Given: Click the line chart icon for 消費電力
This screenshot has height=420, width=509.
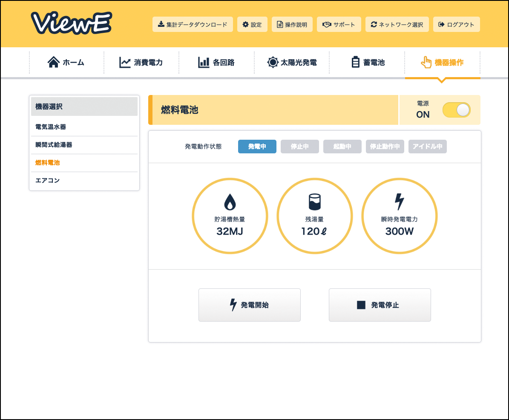Looking at the screenshot, I should [x=125, y=62].
